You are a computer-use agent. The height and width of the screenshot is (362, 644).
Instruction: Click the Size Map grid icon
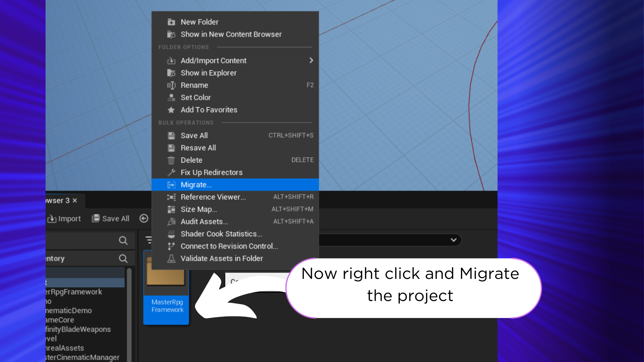tap(171, 209)
